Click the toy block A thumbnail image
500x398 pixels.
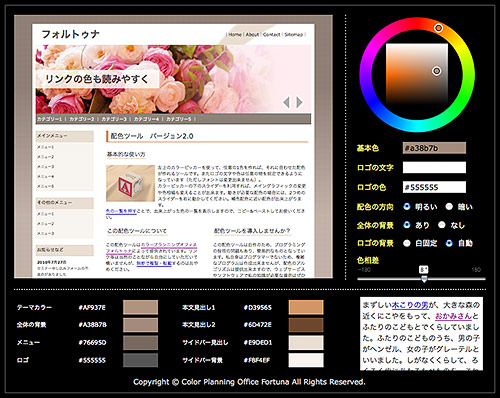point(130,183)
